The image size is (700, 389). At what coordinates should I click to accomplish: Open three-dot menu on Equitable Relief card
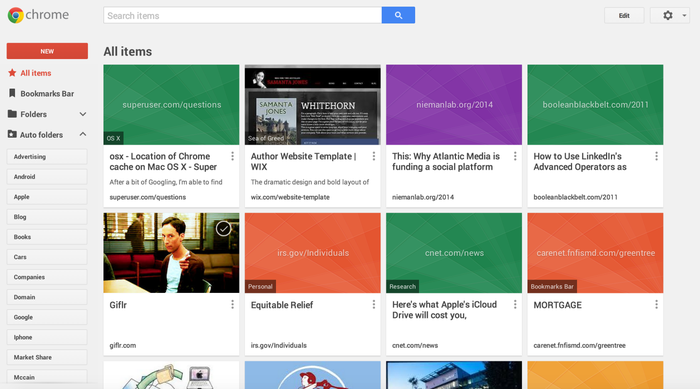click(x=374, y=305)
